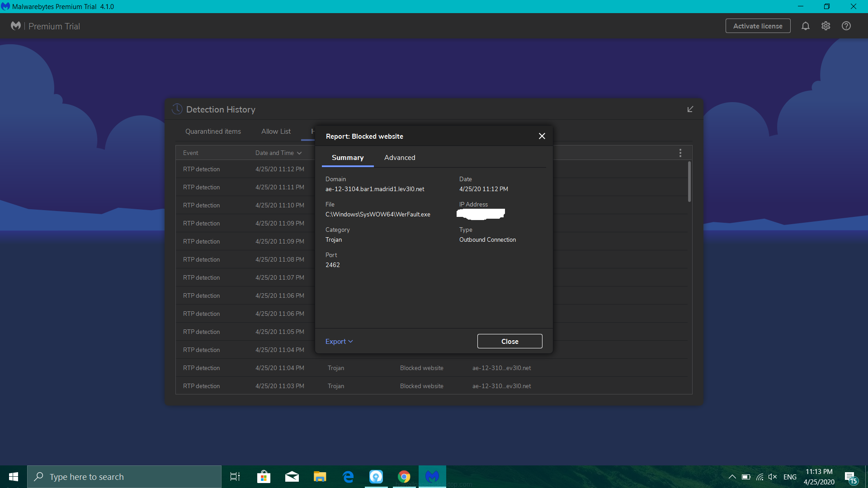Open the blue app icon beside Edge
Screen dimensions: 868x488
[376, 477]
